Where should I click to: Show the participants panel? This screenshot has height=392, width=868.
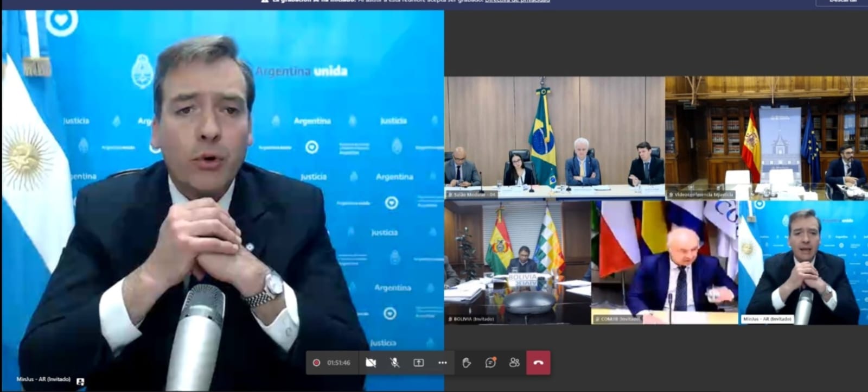click(514, 363)
